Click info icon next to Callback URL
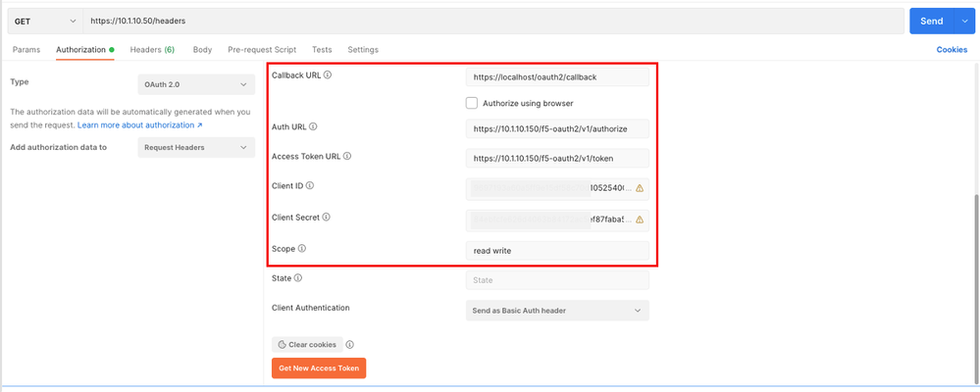The height and width of the screenshot is (392, 980). click(x=328, y=75)
